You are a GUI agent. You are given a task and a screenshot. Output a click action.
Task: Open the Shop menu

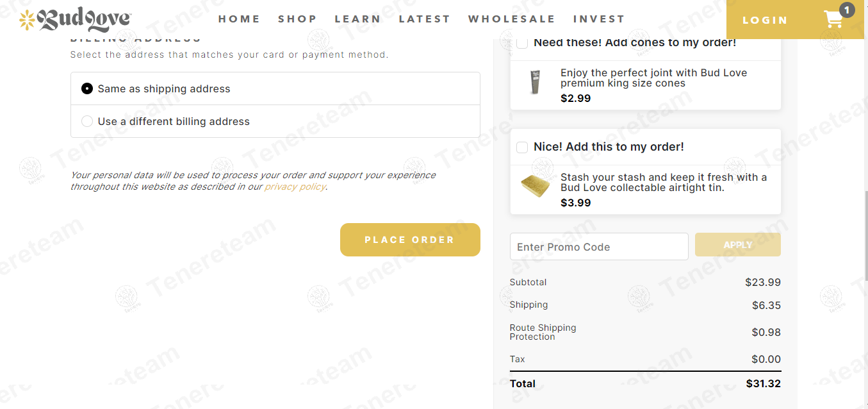click(x=297, y=19)
